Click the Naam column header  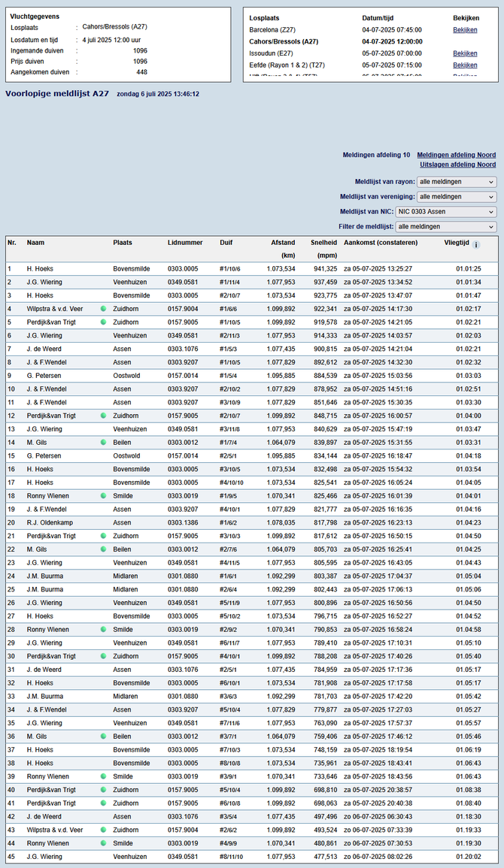(x=35, y=243)
